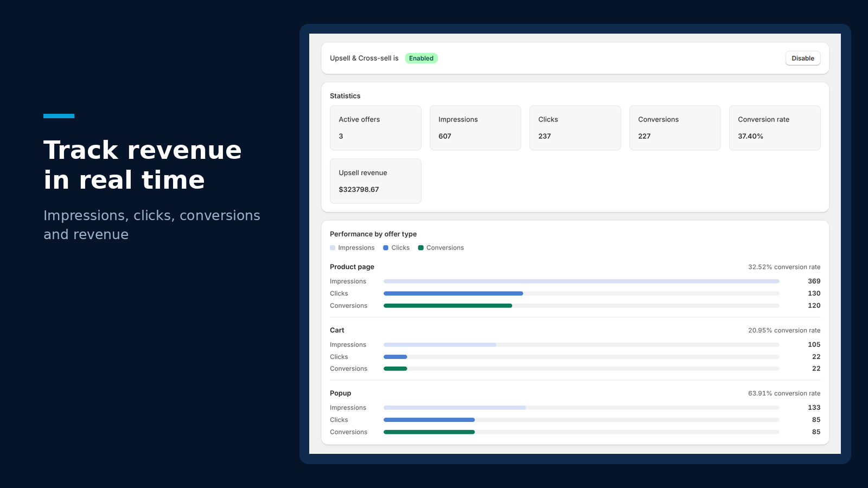Screen dimensions: 868x488
Task: Click the Disable button
Action: (803, 59)
